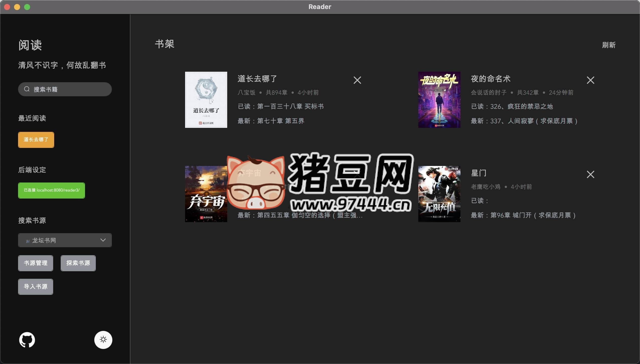Click the 星门 book title

click(x=478, y=173)
